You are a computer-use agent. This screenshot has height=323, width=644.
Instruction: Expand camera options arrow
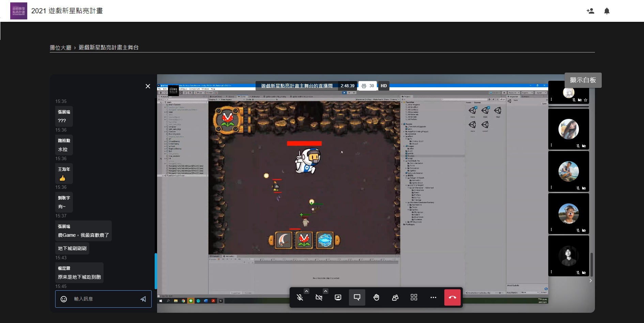(x=325, y=291)
